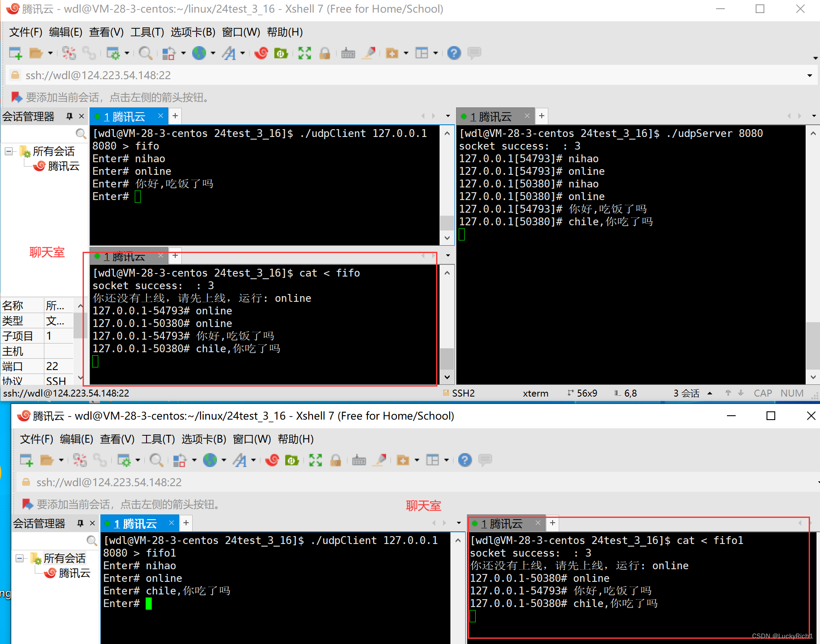The height and width of the screenshot is (644, 820).
Task: Open 选项卡(B) menu in top window
Action: (x=193, y=32)
